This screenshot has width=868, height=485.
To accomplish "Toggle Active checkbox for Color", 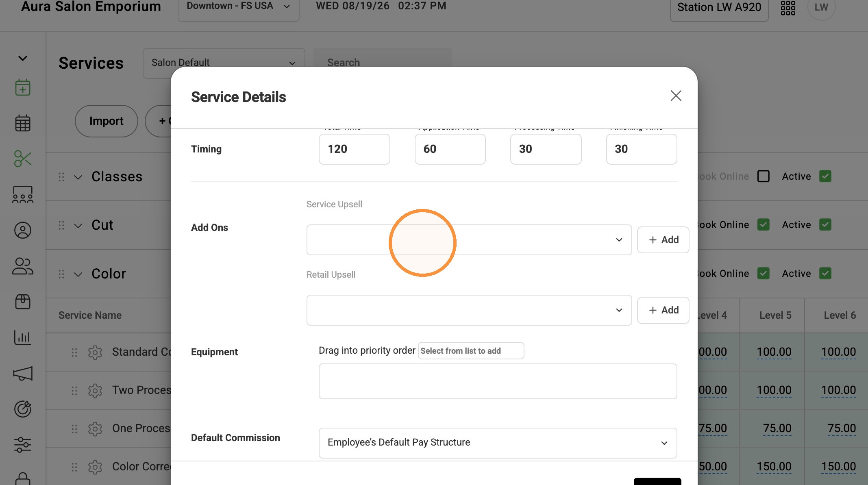I will 825,274.
